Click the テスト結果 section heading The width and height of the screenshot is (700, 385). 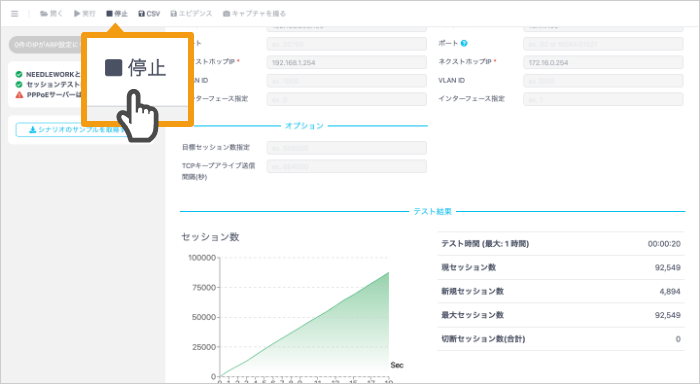click(x=432, y=211)
